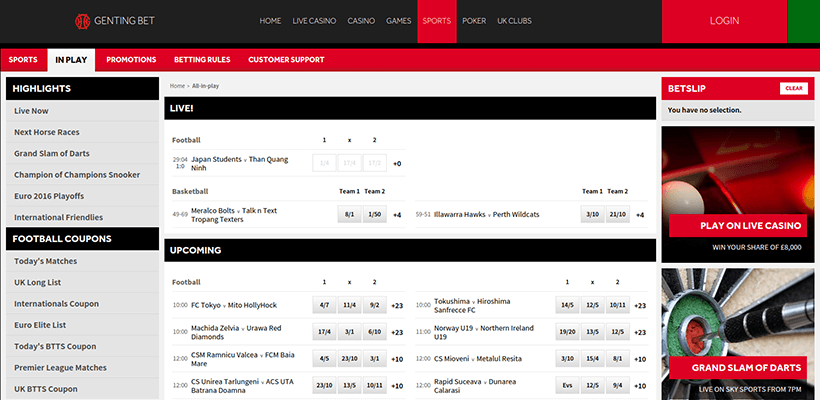
Task: Bet 9/4 on Dunarea Calarasi
Action: 618,386
